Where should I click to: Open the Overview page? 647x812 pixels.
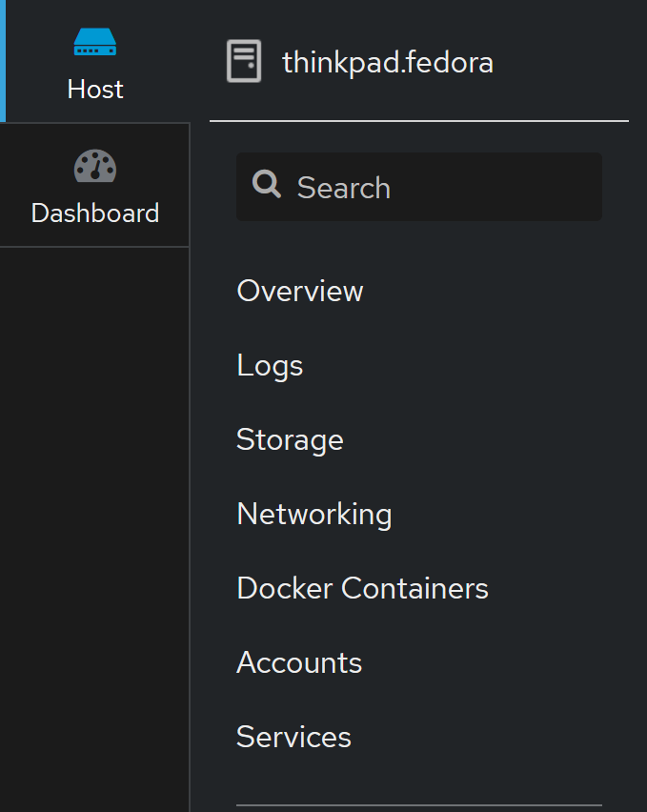click(299, 291)
